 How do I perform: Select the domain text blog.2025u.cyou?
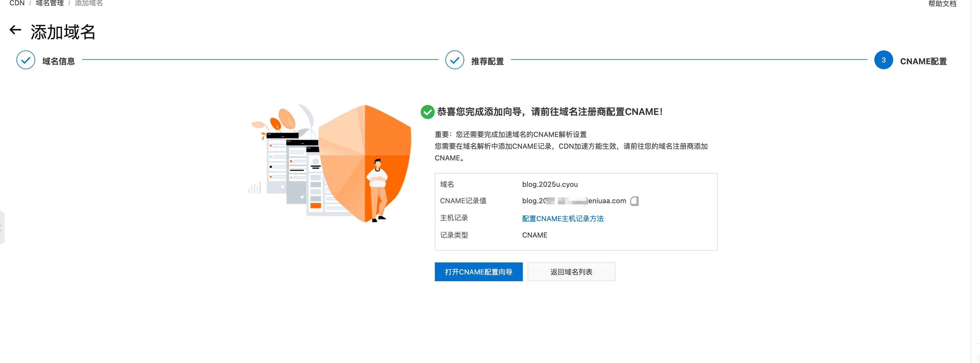(550, 184)
